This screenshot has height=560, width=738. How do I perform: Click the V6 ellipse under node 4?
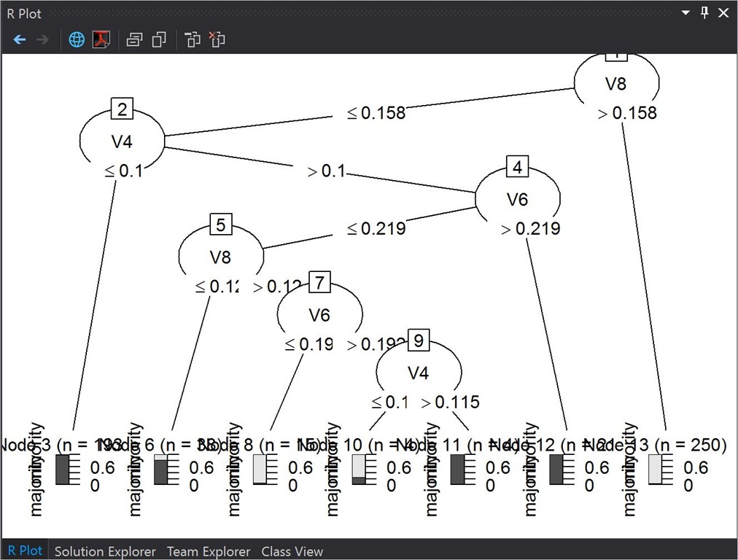point(517,199)
